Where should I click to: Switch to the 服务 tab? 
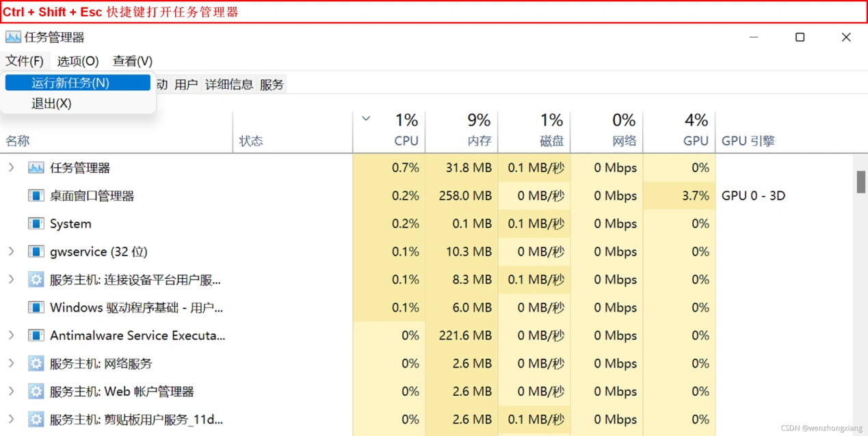[x=272, y=84]
